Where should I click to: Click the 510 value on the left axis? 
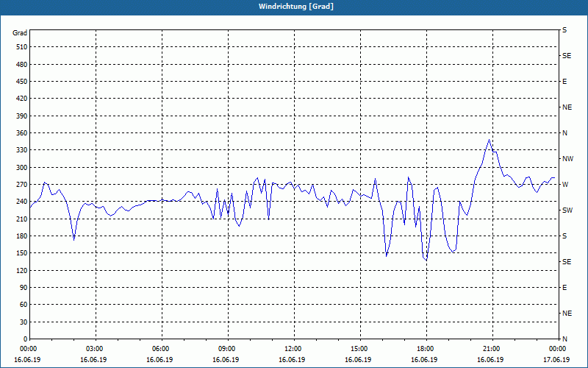click(22, 47)
